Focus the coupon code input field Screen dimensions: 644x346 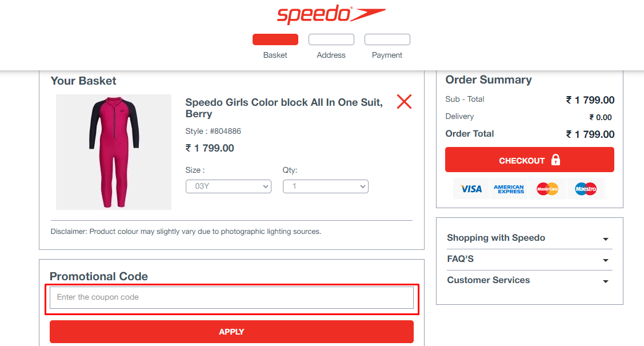(231, 297)
